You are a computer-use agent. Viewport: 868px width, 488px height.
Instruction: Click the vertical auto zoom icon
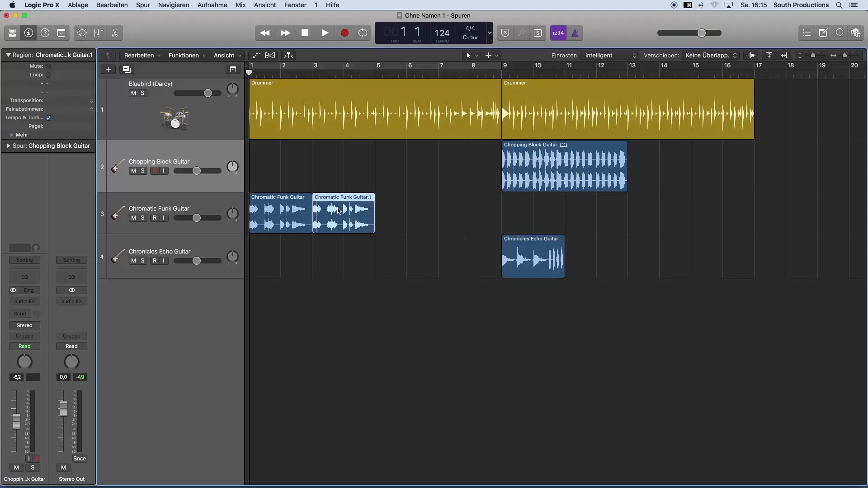point(769,55)
